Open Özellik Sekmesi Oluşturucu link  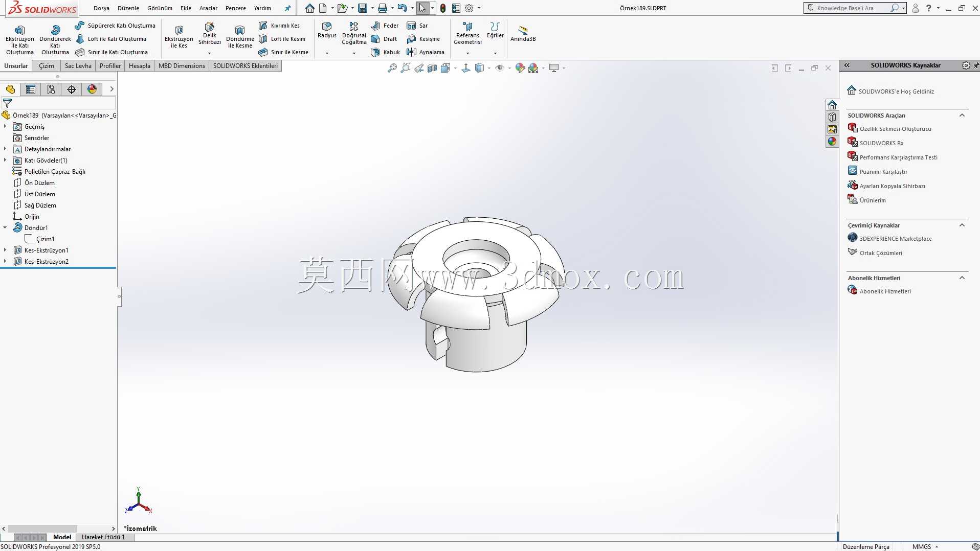889,128
